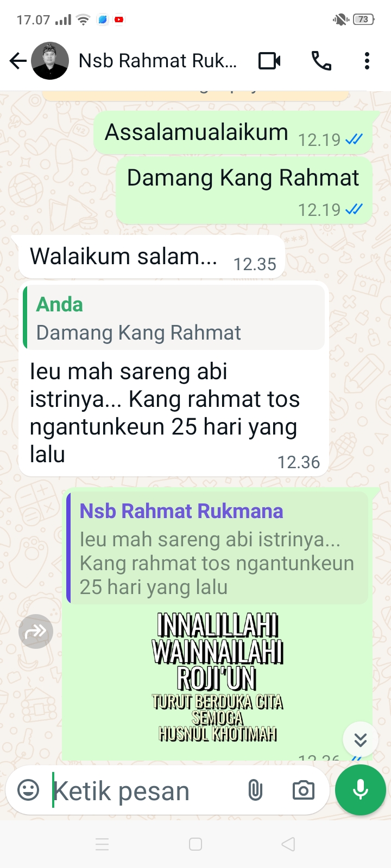Start a video call with Nsb Rahmat
The width and height of the screenshot is (391, 868).
click(x=269, y=61)
